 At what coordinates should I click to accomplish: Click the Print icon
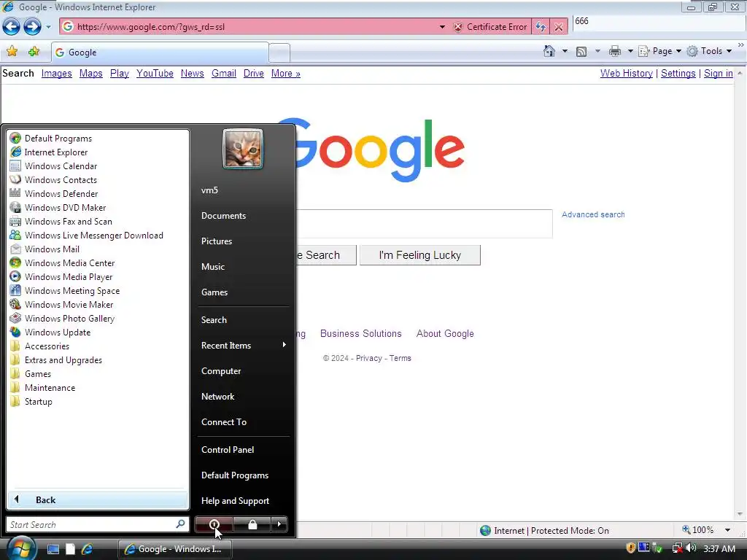click(x=615, y=51)
